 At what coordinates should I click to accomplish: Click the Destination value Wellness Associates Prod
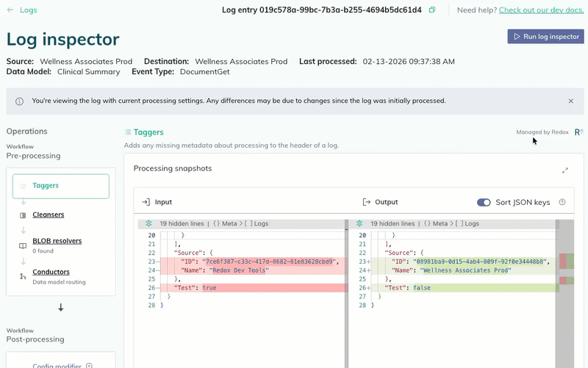241,62
